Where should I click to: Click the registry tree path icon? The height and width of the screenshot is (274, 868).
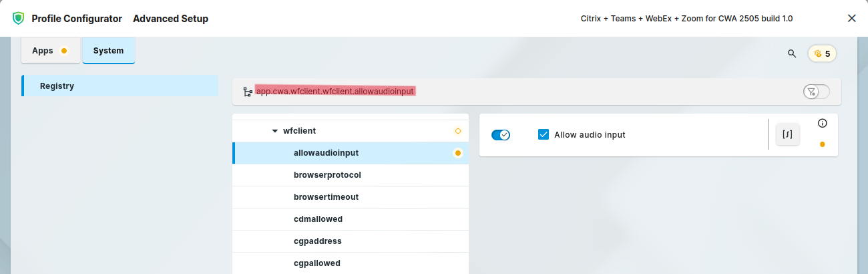click(x=248, y=92)
